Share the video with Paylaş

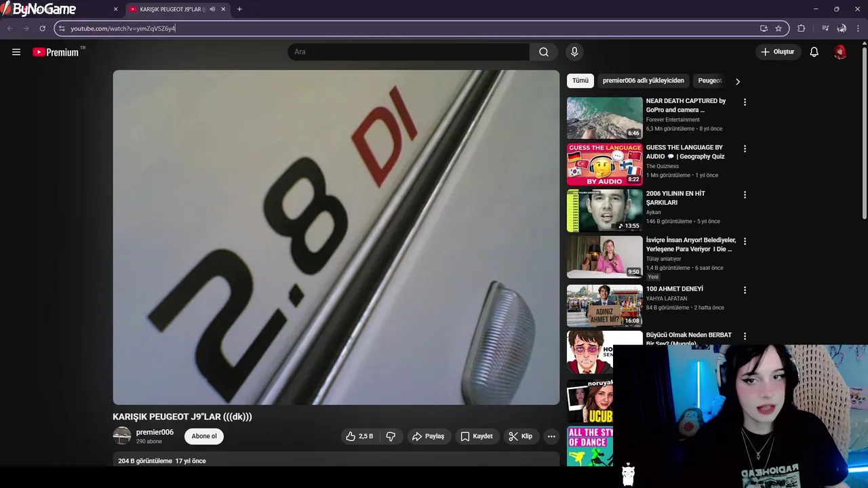click(428, 436)
